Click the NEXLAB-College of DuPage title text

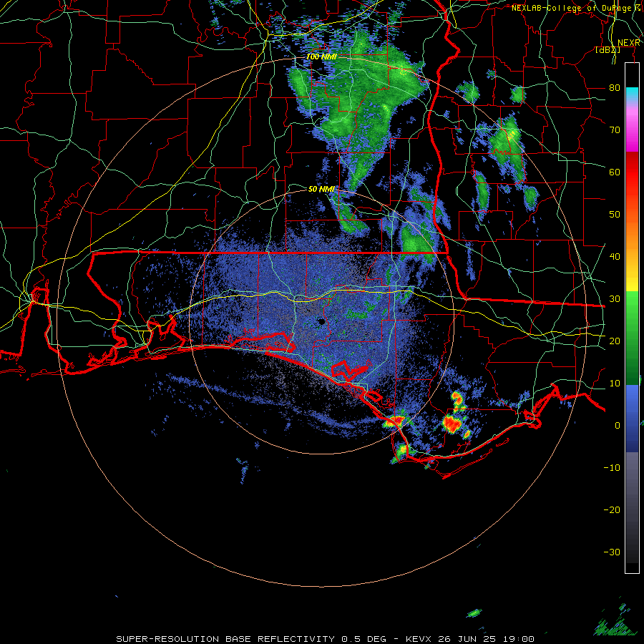click(x=577, y=8)
